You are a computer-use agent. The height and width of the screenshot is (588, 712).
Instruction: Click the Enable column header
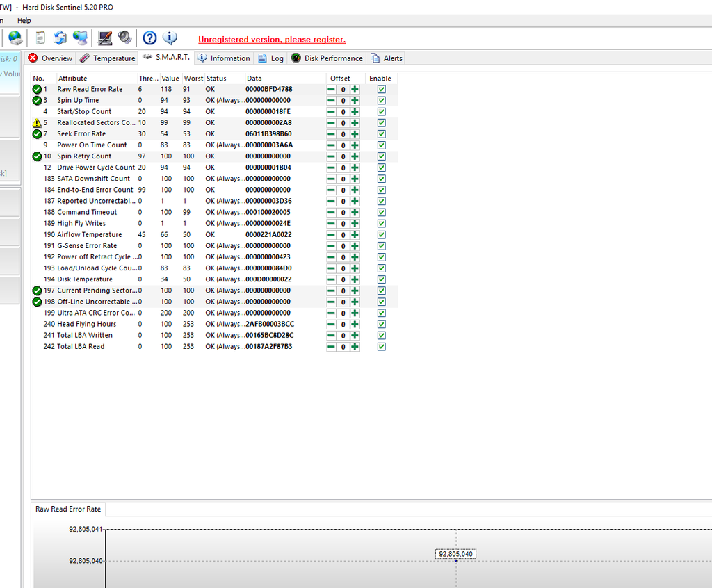pos(382,78)
